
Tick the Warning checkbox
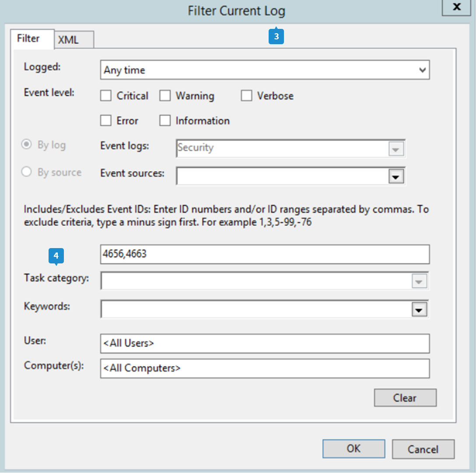pos(165,96)
